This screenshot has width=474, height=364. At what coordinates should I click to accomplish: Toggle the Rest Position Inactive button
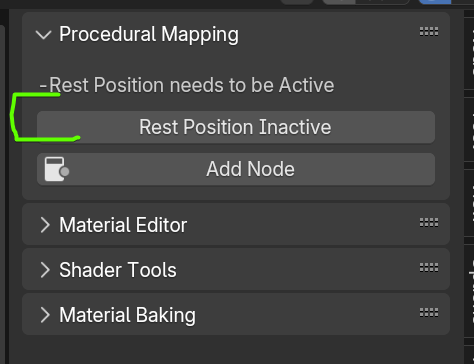(236, 127)
